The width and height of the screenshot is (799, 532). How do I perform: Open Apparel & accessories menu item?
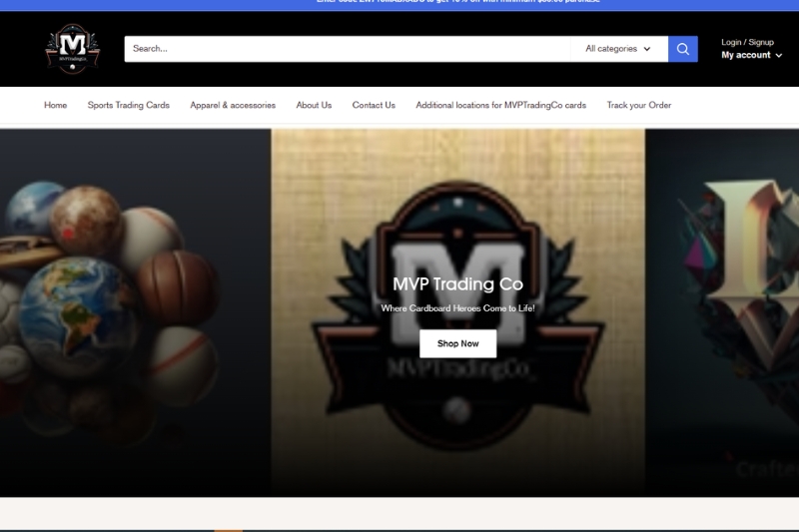click(233, 105)
